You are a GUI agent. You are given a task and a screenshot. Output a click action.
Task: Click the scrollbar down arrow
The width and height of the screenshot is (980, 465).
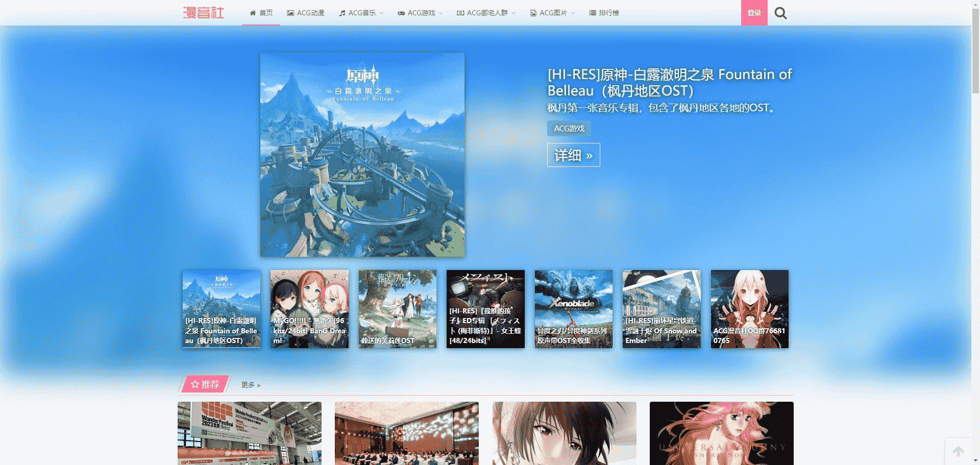pos(975,461)
